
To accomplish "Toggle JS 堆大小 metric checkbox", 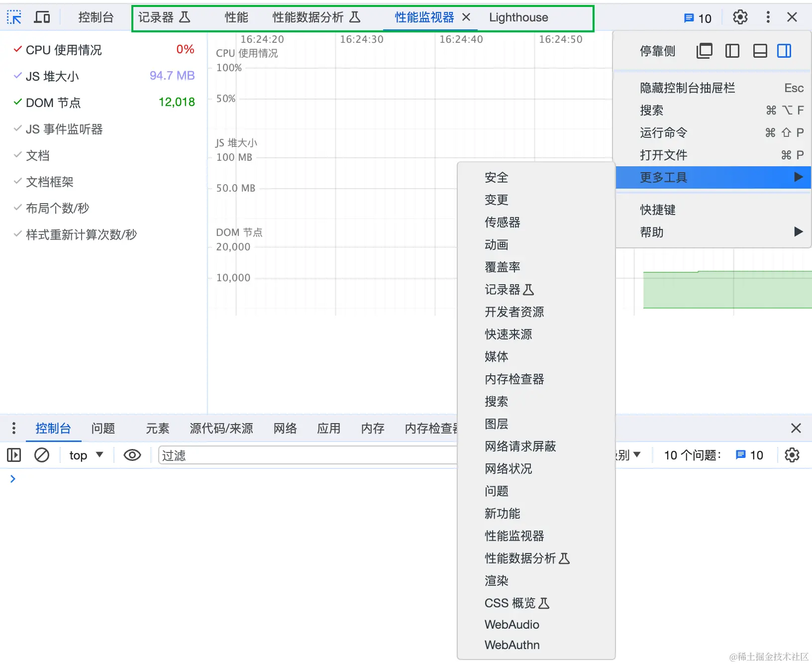I will [x=18, y=76].
